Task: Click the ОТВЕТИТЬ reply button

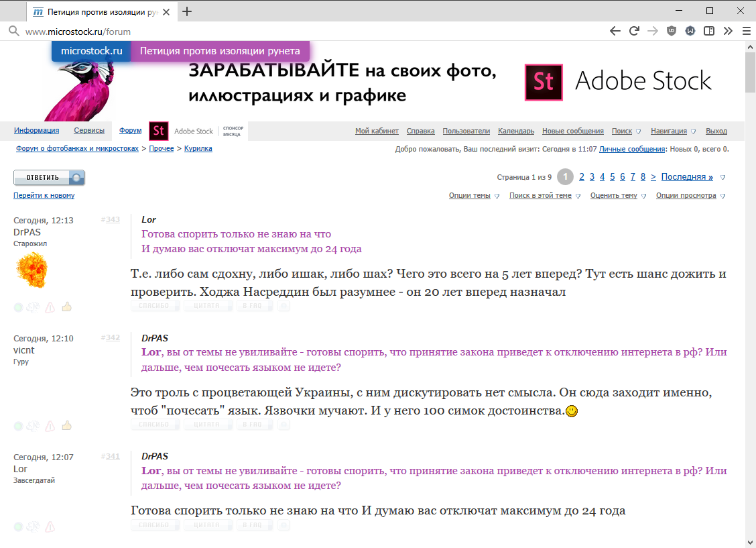Action: [49, 178]
